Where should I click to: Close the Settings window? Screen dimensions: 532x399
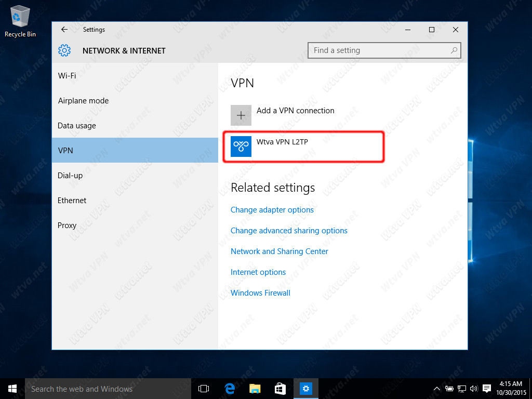456,30
